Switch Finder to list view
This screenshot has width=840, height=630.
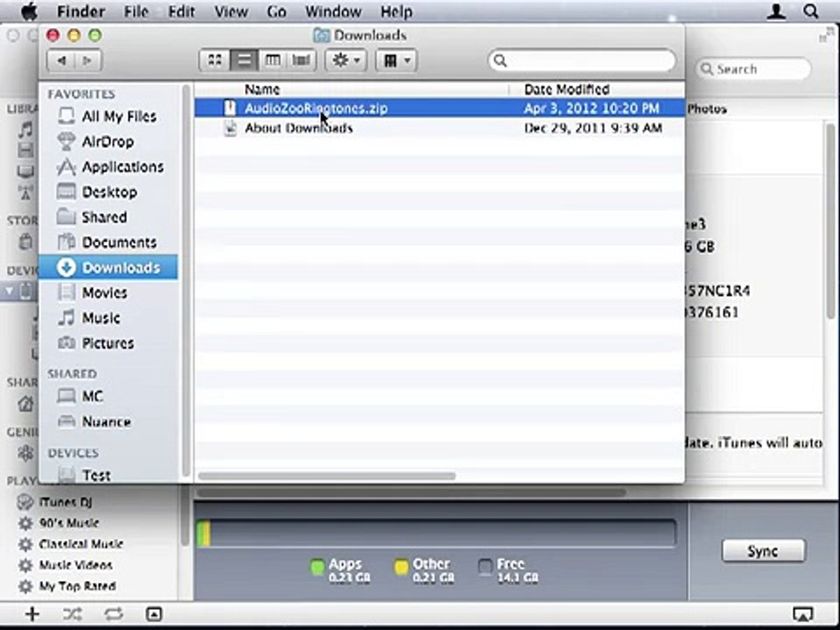click(244, 60)
